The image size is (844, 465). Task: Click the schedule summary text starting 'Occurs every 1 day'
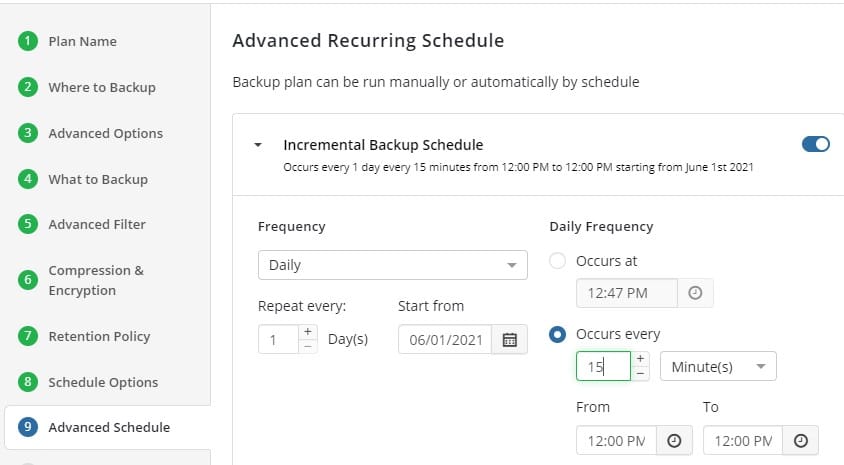(518, 167)
